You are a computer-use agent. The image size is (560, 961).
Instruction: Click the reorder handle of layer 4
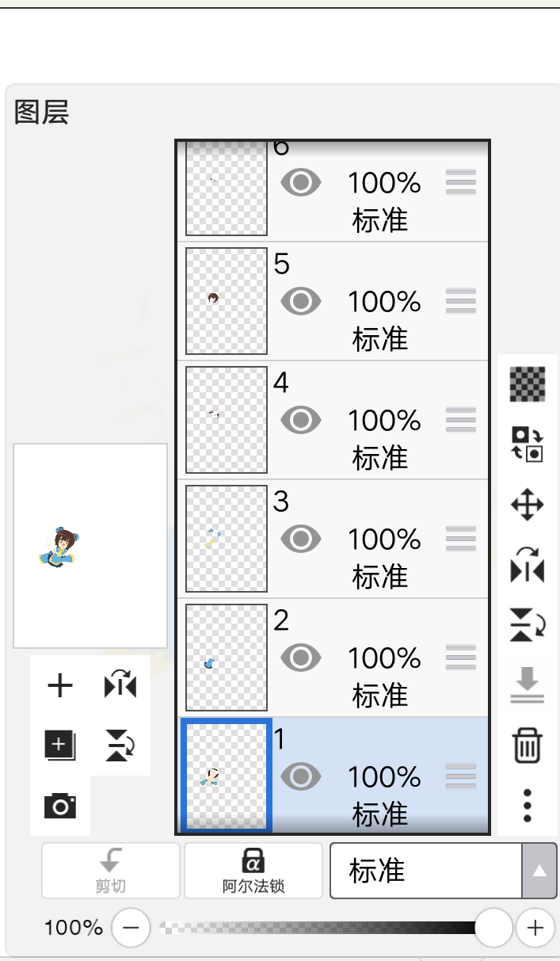point(461,420)
